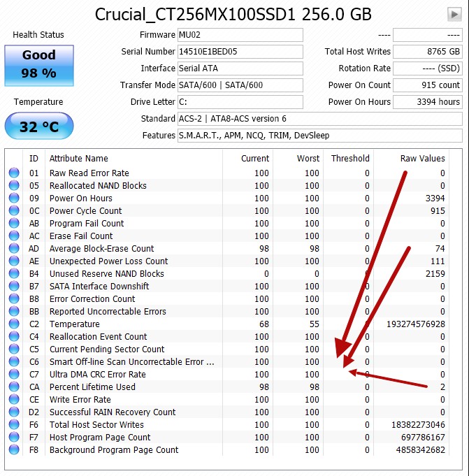Click the blue status orb for Raw Read Error Rate
The height and width of the screenshot is (476, 469).
[x=14, y=173]
